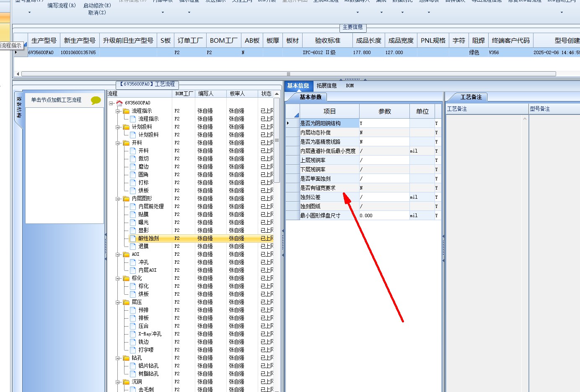Click the document icon of 显影 step
Screen dimensions: 580x392
(x=133, y=231)
